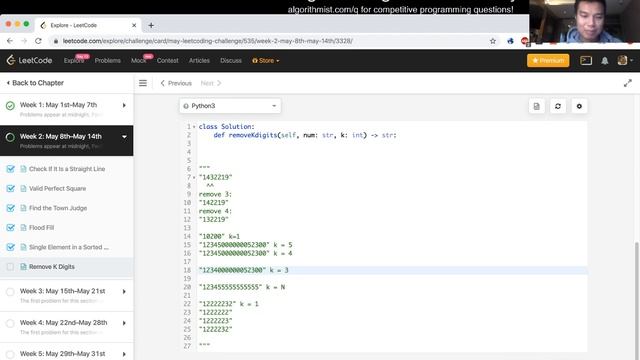The height and width of the screenshot is (360, 640).
Task: Collapse Week 2: May 8th-May 14th arrow
Action: coord(124,137)
